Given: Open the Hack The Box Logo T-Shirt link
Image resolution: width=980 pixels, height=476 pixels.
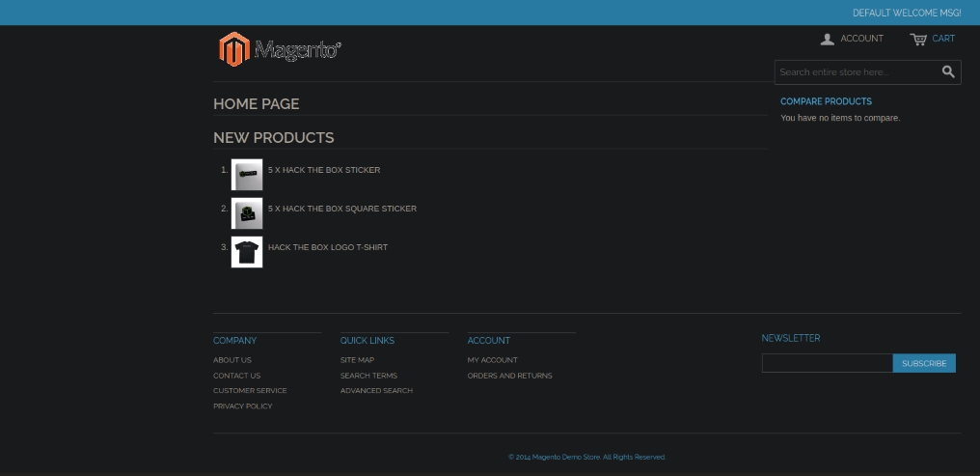Looking at the screenshot, I should click(x=328, y=247).
